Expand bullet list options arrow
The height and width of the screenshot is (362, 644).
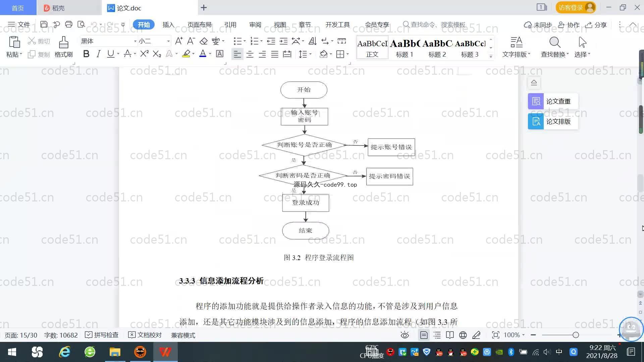[x=245, y=41]
